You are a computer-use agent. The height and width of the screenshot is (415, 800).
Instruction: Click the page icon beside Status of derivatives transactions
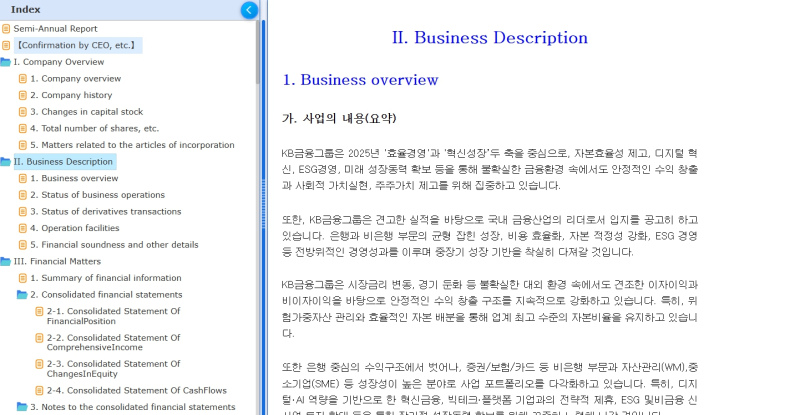[22, 211]
